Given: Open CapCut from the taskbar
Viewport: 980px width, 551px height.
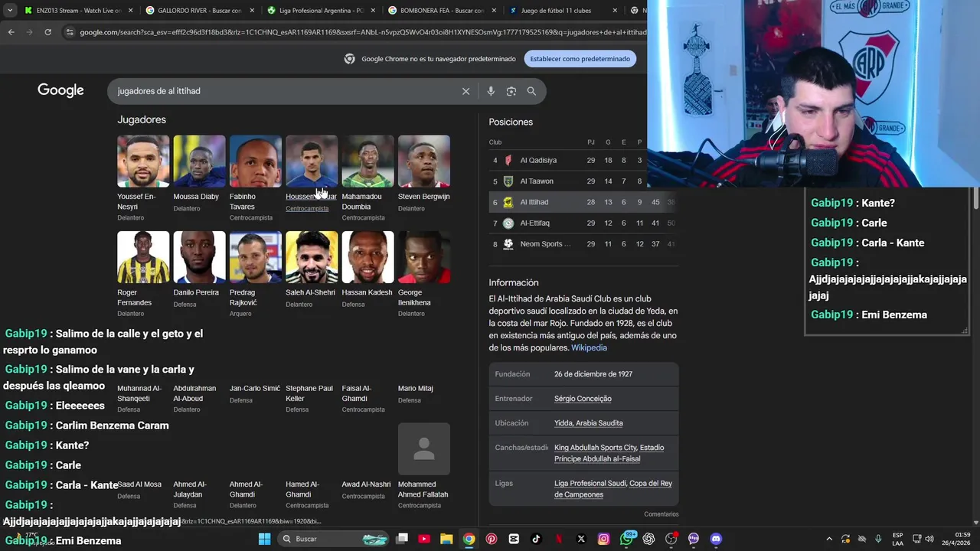Looking at the screenshot, I should point(514,539).
